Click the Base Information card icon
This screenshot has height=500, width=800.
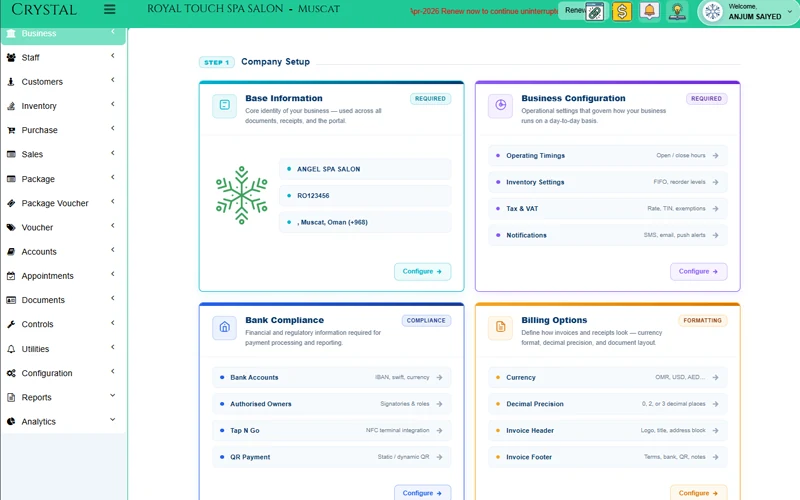coord(224,105)
